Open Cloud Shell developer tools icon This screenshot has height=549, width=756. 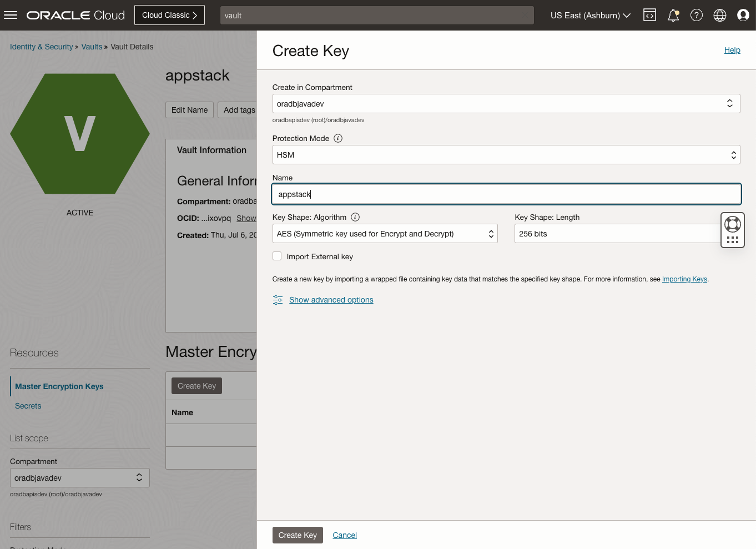649,15
